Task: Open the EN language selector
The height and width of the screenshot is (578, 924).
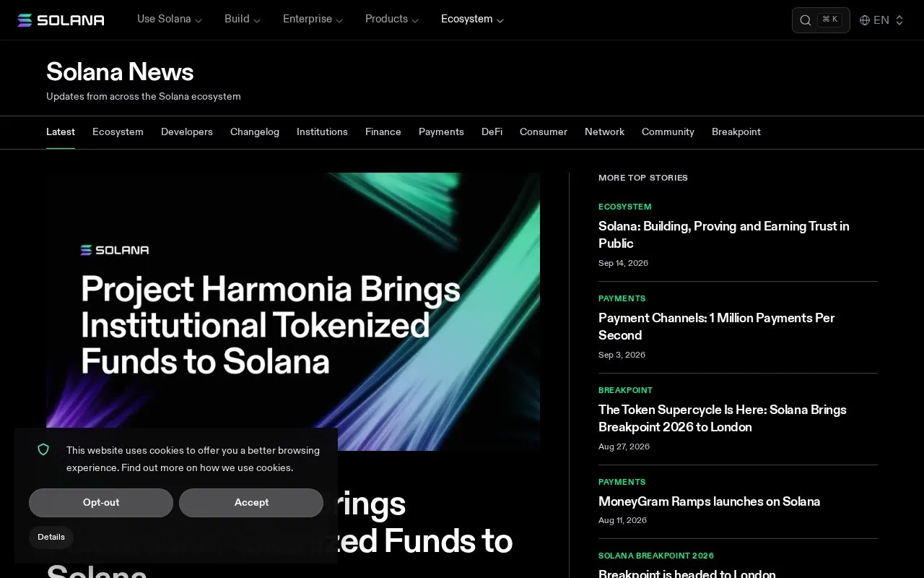Action: 881,20
